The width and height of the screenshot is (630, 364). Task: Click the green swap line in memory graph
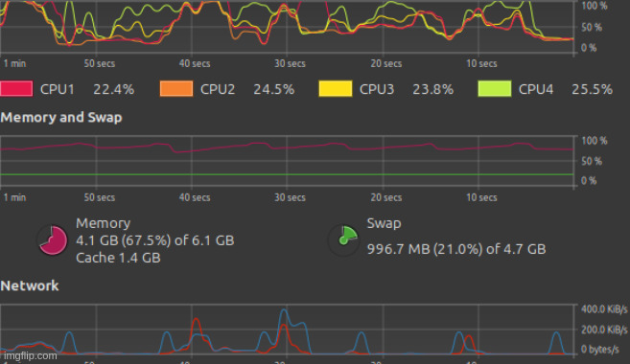287,174
